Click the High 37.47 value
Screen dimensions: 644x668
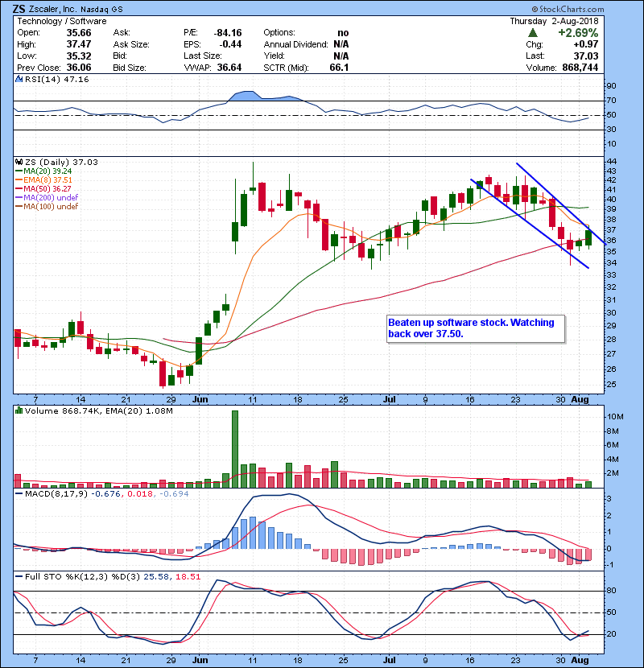coord(79,44)
